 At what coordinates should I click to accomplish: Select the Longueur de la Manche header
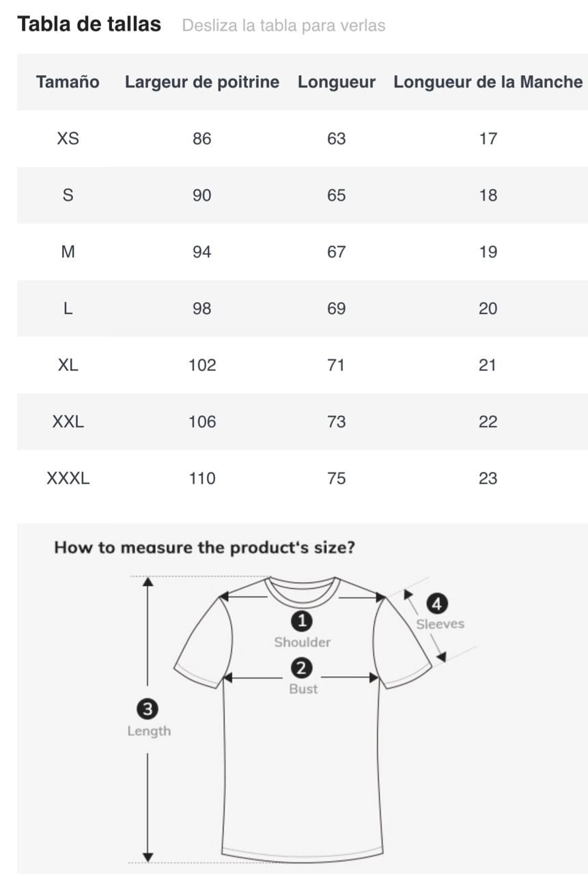coord(488,82)
